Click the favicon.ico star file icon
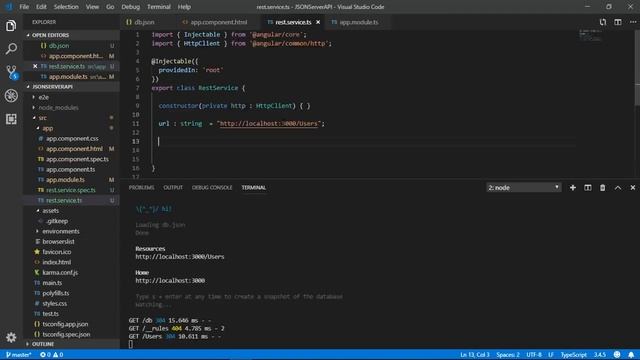This screenshot has width=640, height=360. [37, 252]
